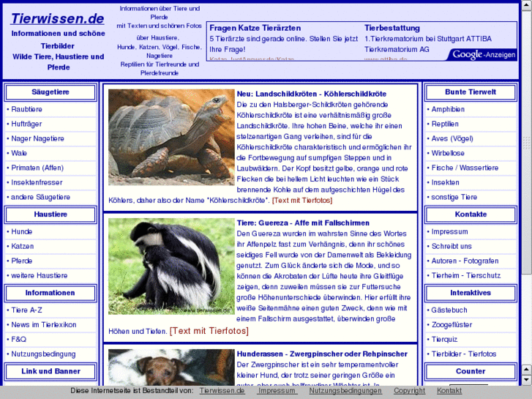
Task: Click the Informationen section header
Action: 50,293
